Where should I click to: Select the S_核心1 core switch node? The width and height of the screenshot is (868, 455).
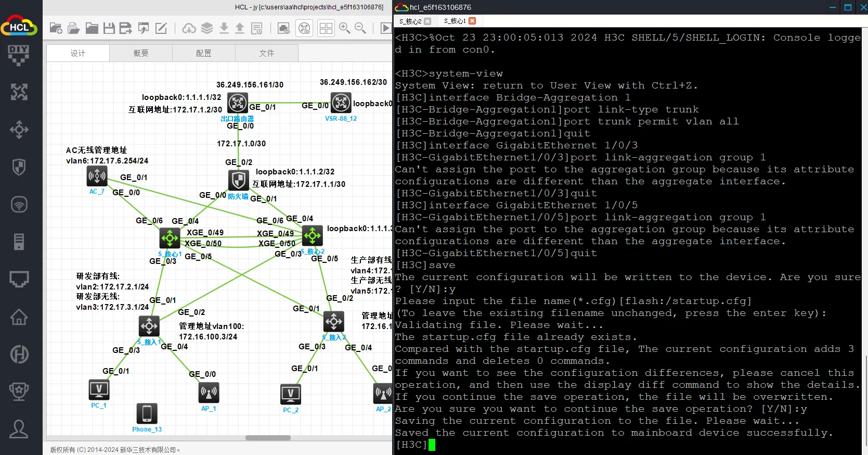[170, 238]
